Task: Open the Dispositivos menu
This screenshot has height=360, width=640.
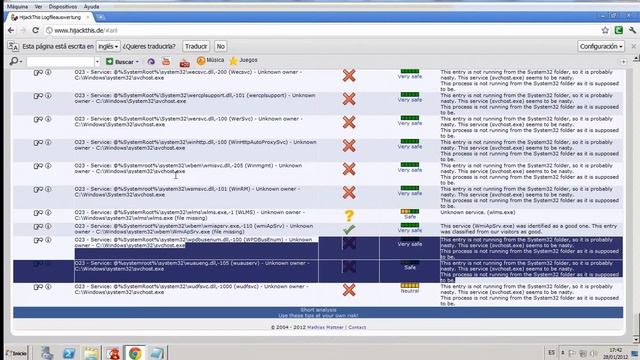Action: (x=62, y=7)
